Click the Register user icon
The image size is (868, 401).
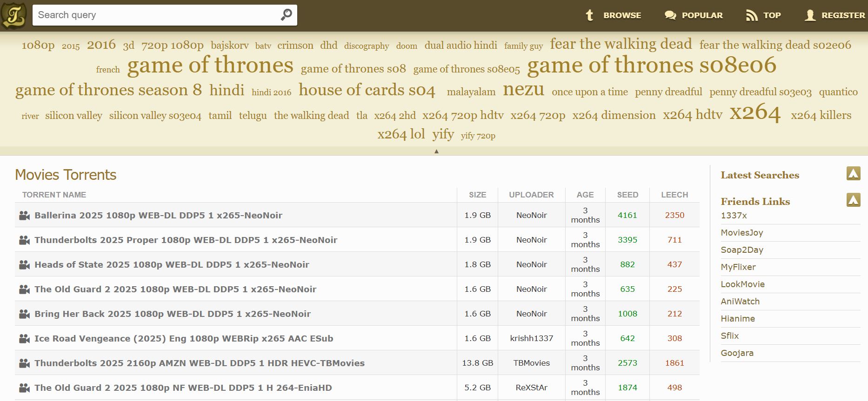pos(810,15)
